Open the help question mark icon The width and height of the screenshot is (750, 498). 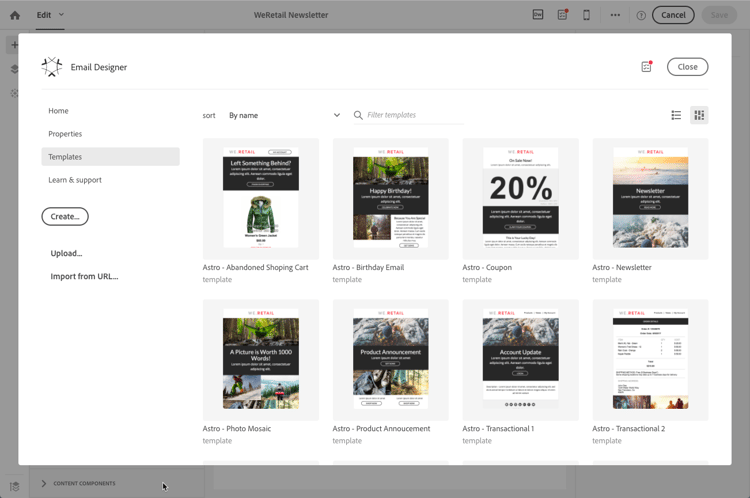coord(641,16)
